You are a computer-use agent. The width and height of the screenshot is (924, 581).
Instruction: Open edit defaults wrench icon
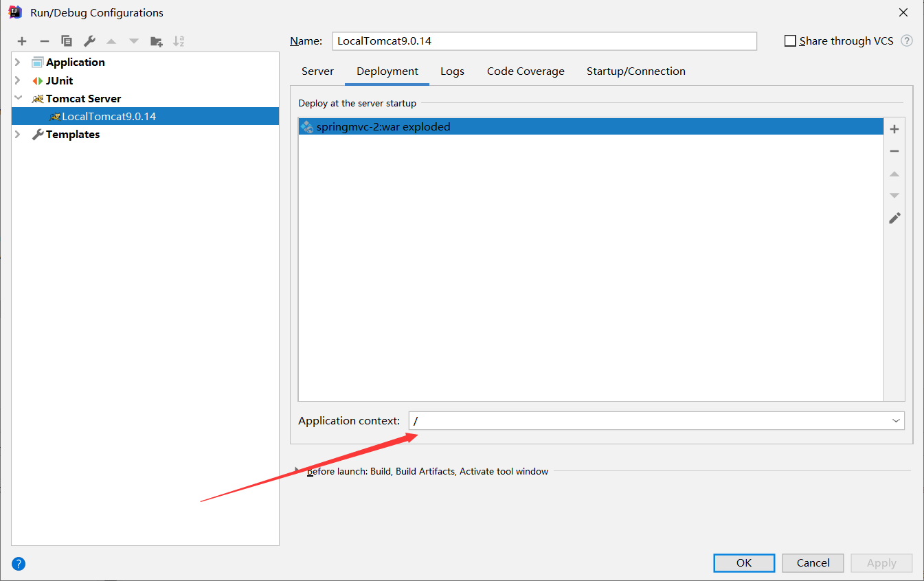[x=89, y=41]
